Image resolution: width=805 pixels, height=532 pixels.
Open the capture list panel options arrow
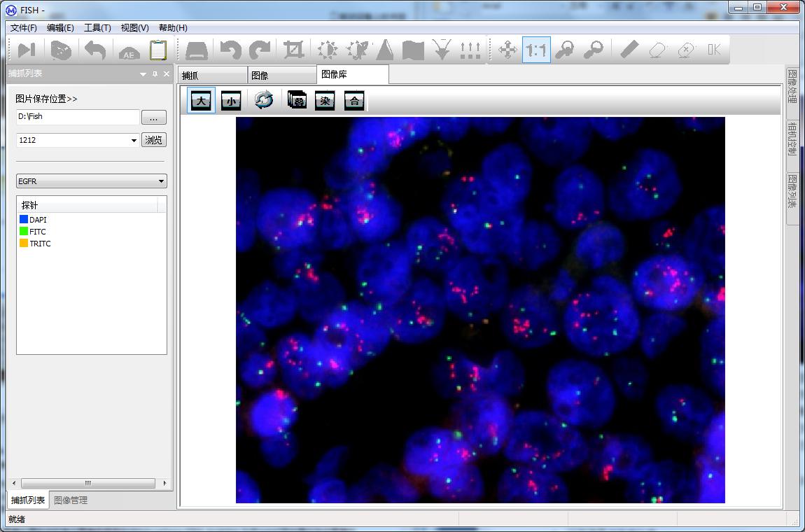click(x=143, y=74)
